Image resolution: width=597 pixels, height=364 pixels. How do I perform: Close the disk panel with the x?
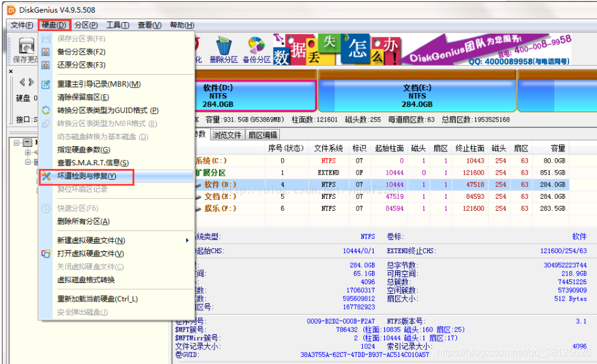pos(11,71)
